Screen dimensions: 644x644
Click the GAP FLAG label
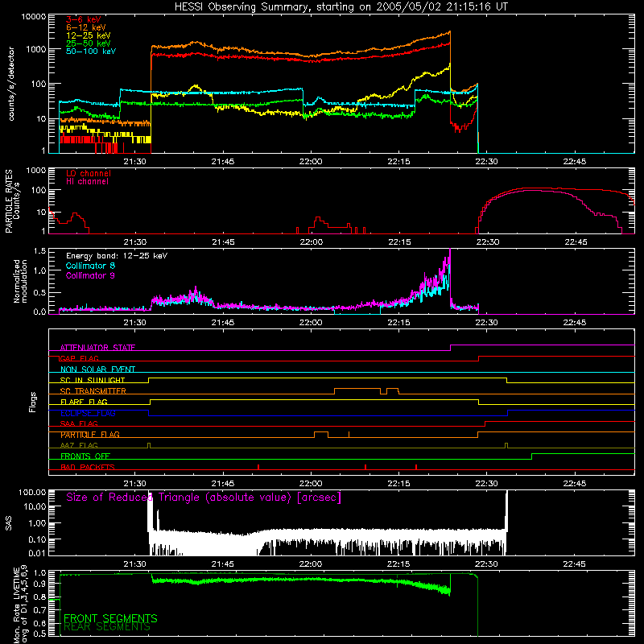(80, 358)
